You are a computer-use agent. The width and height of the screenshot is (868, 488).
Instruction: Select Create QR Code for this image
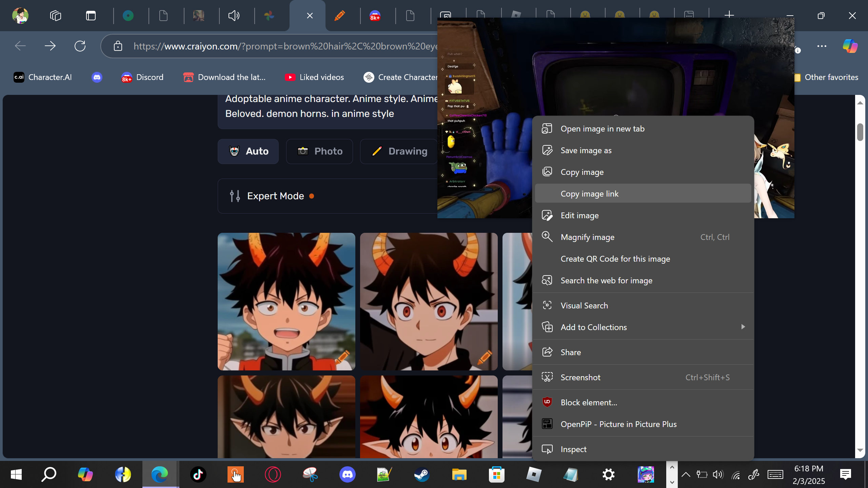pos(643,259)
